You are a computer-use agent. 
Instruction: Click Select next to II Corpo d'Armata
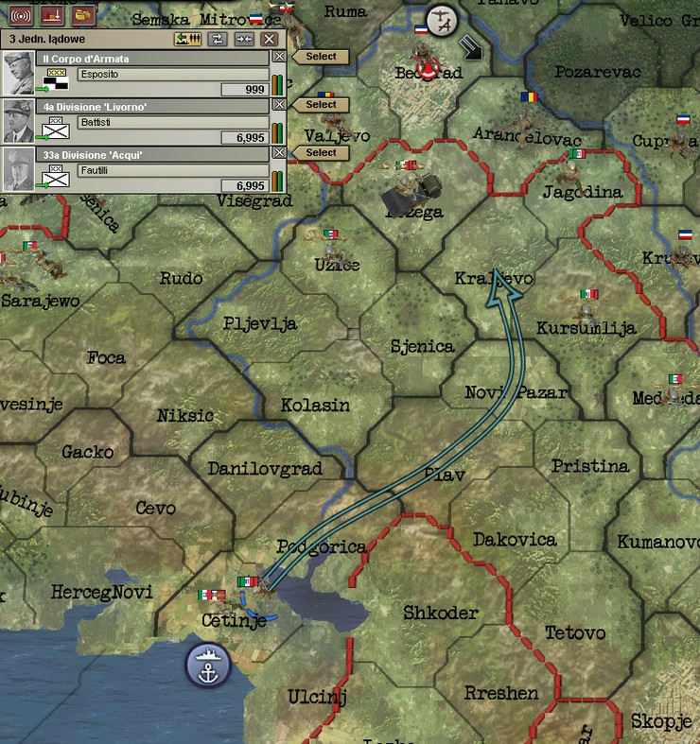pyautogui.click(x=321, y=57)
